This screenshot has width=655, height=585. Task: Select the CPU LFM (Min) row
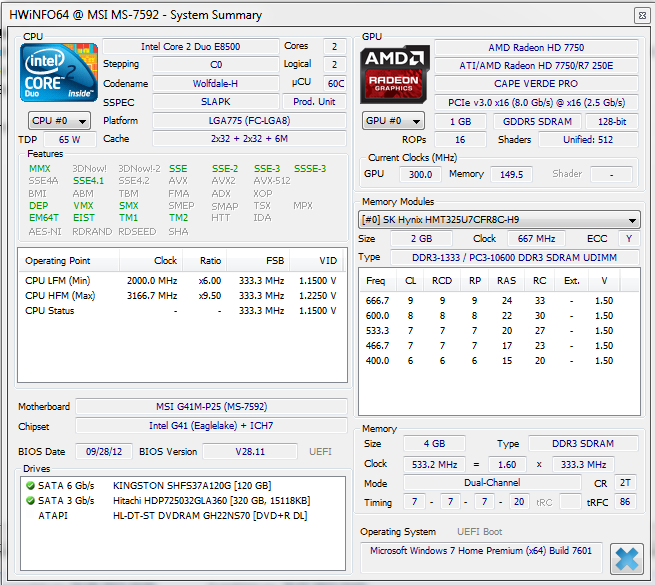coord(181,280)
